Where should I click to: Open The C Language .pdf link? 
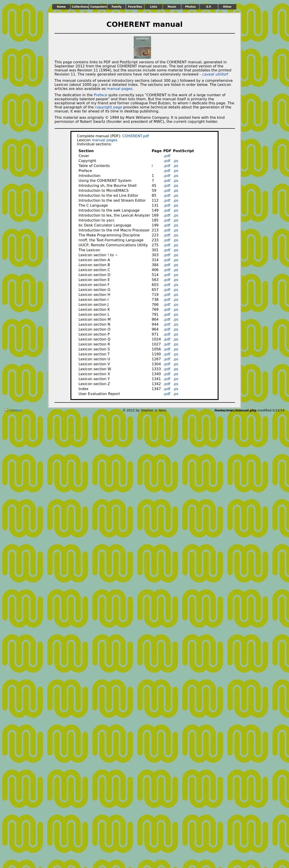(167, 206)
